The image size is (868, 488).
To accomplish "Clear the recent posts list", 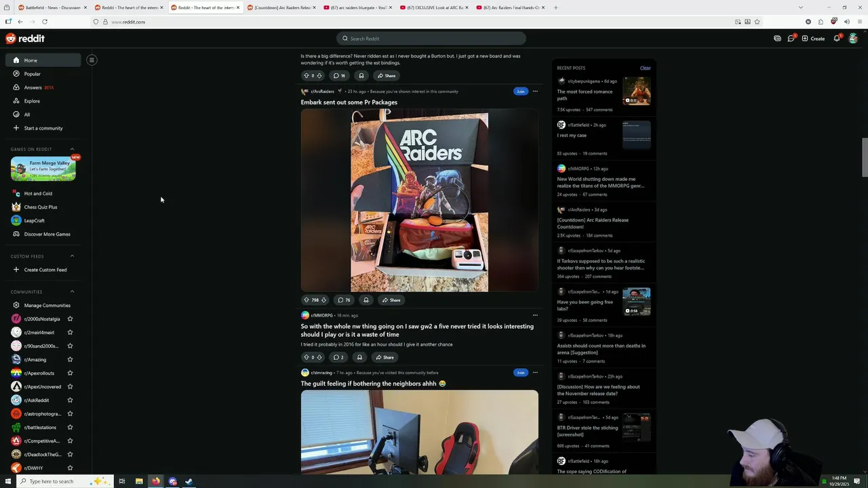I will (645, 68).
